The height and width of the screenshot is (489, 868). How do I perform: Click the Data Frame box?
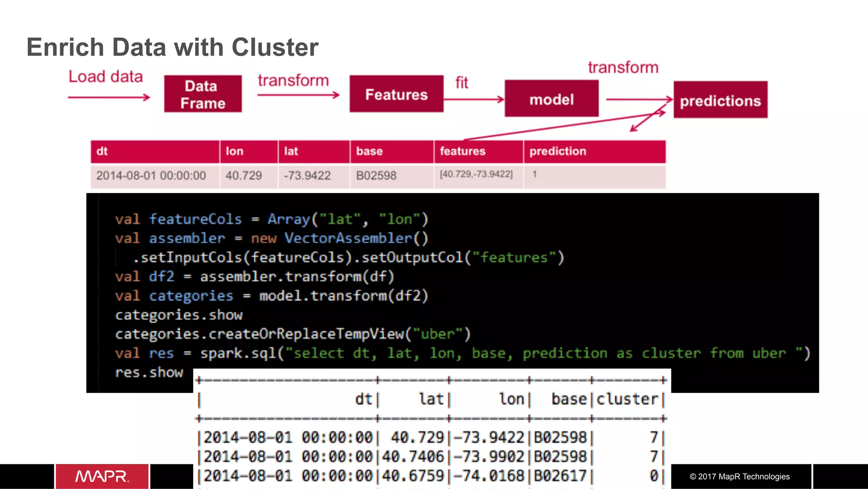click(x=203, y=94)
